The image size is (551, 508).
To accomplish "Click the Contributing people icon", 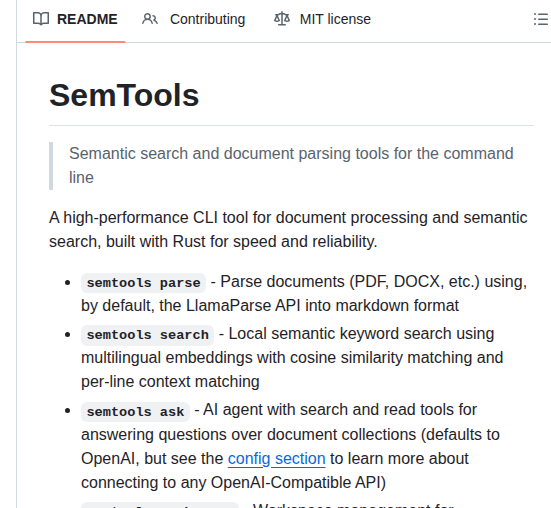I will tap(150, 19).
